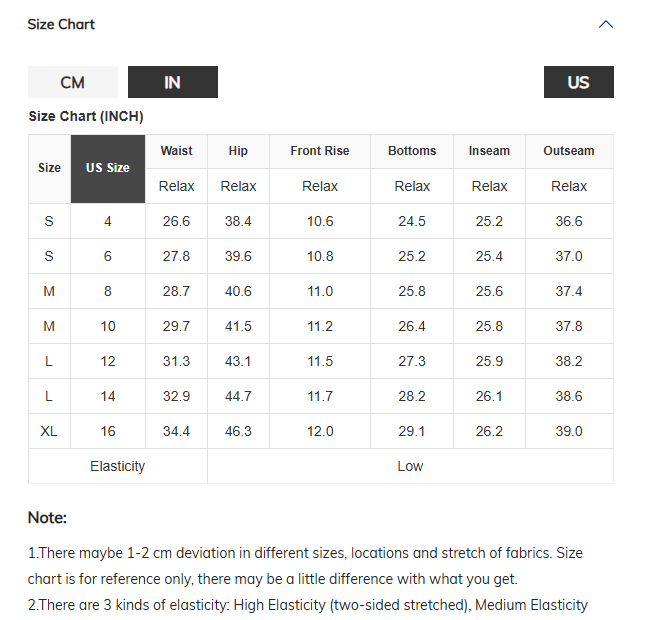Click the Inseam column header
Image resolution: width=655 pixels, height=620 pixels.
(489, 151)
